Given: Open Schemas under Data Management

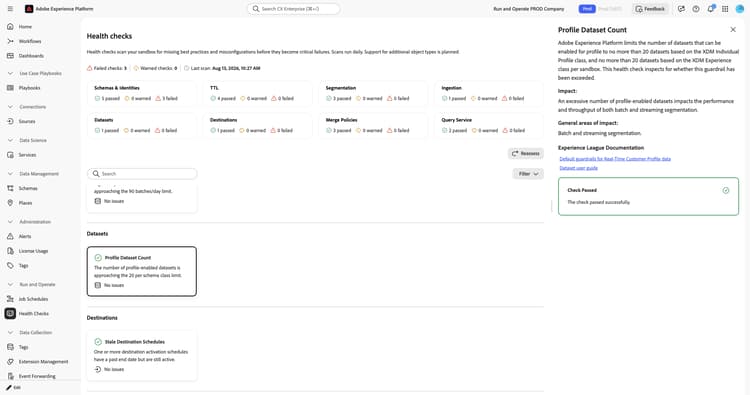Looking at the screenshot, I should tap(28, 188).
